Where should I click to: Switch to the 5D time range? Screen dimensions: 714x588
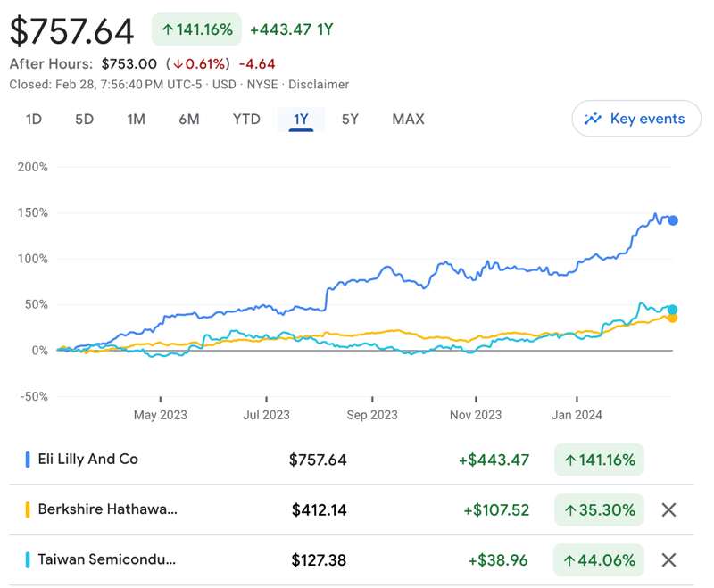[84, 119]
